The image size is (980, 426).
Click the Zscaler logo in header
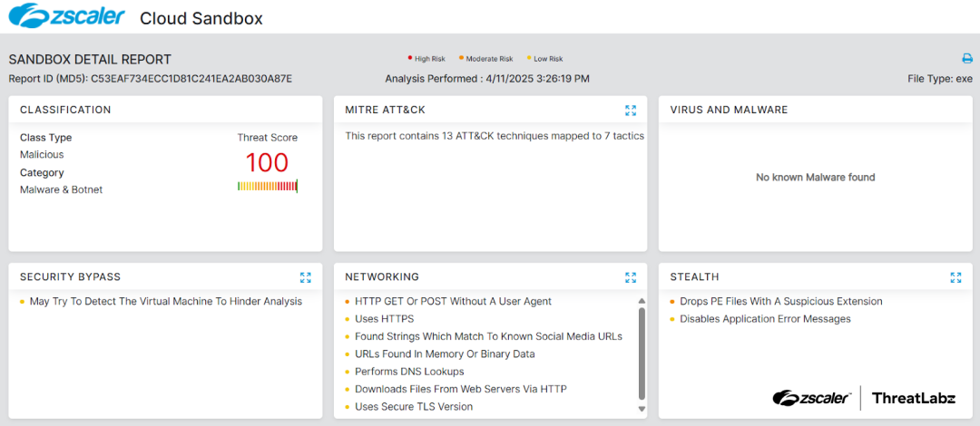[65, 16]
